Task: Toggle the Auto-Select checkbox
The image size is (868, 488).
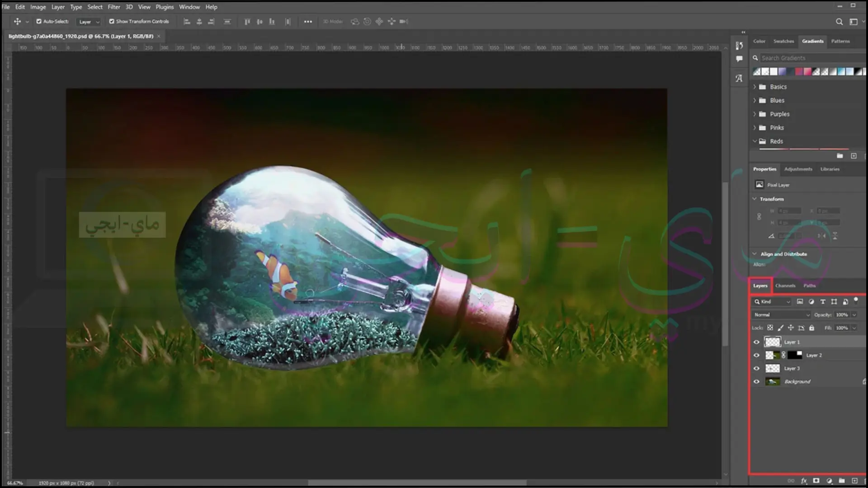Action: (39, 21)
